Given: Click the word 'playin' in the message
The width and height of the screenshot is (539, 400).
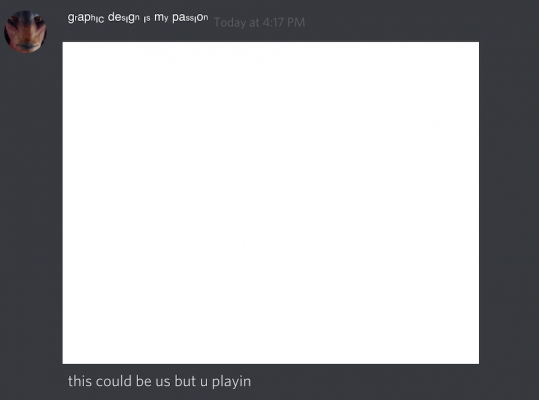Looking at the screenshot, I should click(x=231, y=382).
